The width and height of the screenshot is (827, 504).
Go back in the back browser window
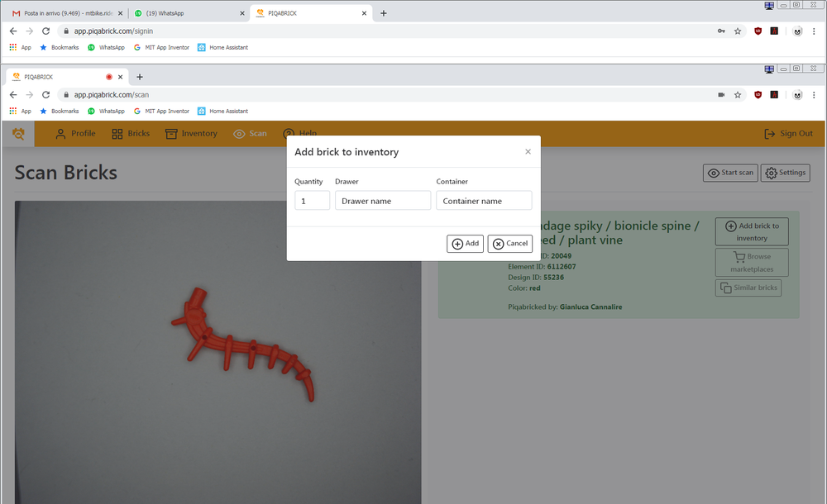coord(13,31)
